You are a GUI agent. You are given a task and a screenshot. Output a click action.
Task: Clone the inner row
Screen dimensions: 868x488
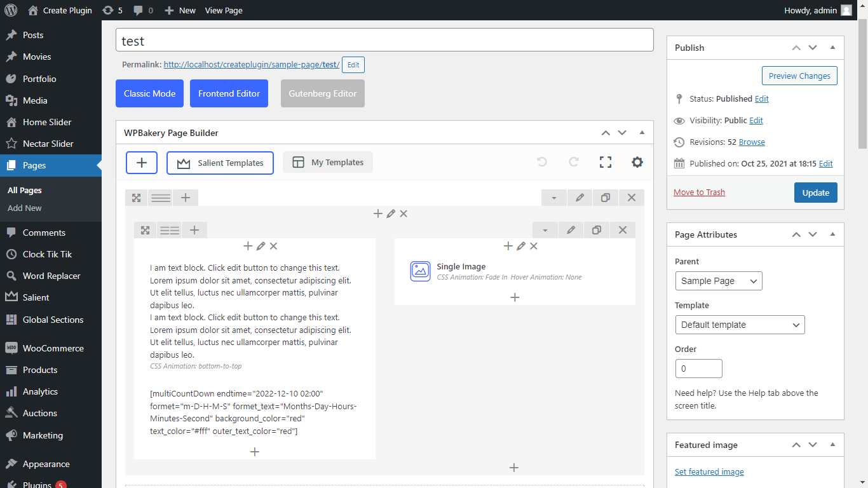click(597, 230)
